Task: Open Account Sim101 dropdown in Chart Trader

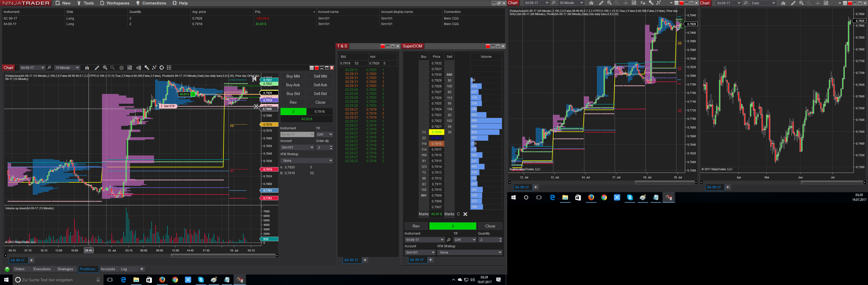Action: (x=297, y=147)
